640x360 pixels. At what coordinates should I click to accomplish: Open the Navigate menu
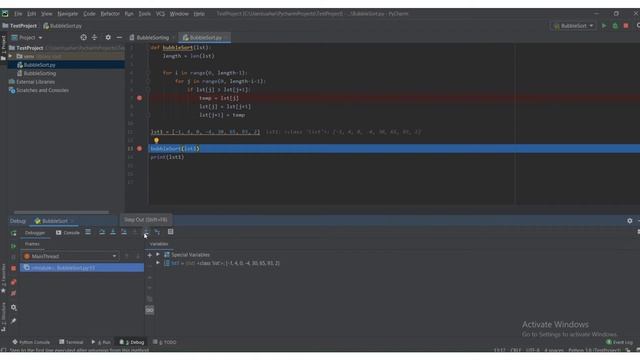[68, 13]
